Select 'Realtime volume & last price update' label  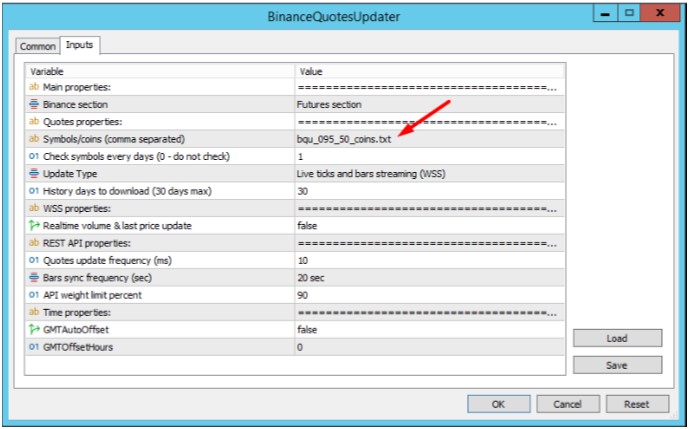pos(117,225)
